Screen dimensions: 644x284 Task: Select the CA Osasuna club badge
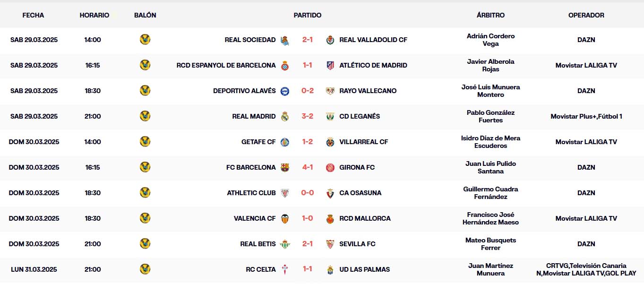coord(330,193)
